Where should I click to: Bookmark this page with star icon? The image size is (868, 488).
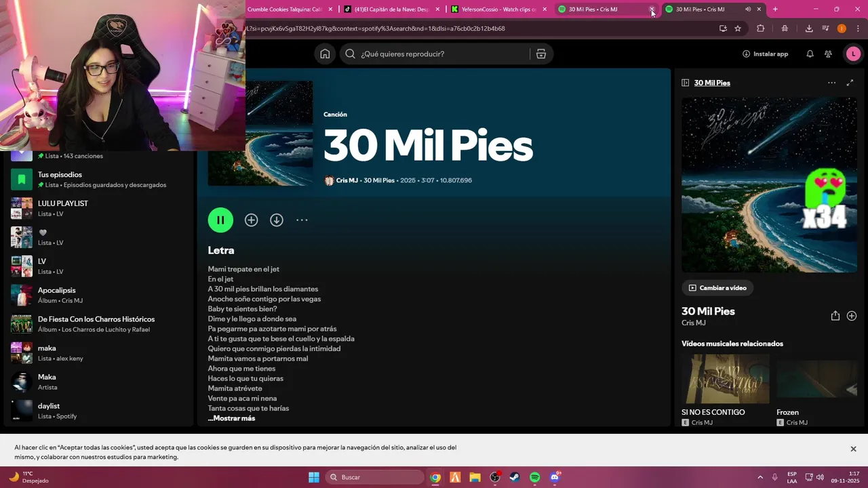pyautogui.click(x=738, y=28)
